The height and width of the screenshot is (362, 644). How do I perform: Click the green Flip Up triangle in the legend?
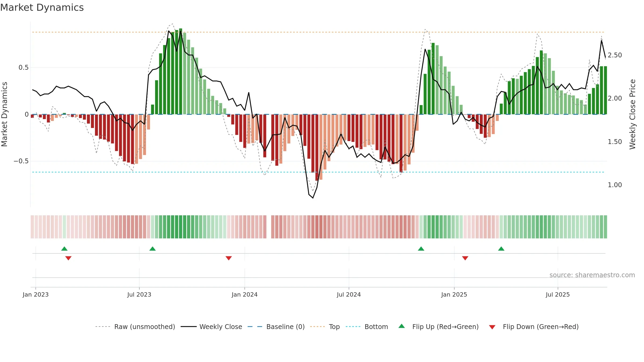pos(402,326)
